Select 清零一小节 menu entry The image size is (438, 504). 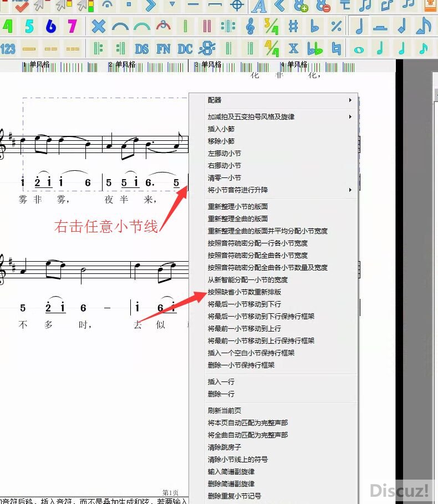225,178
